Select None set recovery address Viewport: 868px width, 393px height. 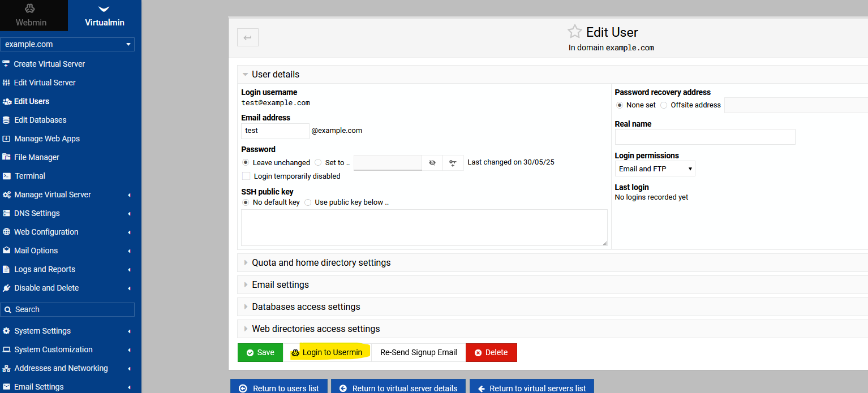click(x=620, y=105)
